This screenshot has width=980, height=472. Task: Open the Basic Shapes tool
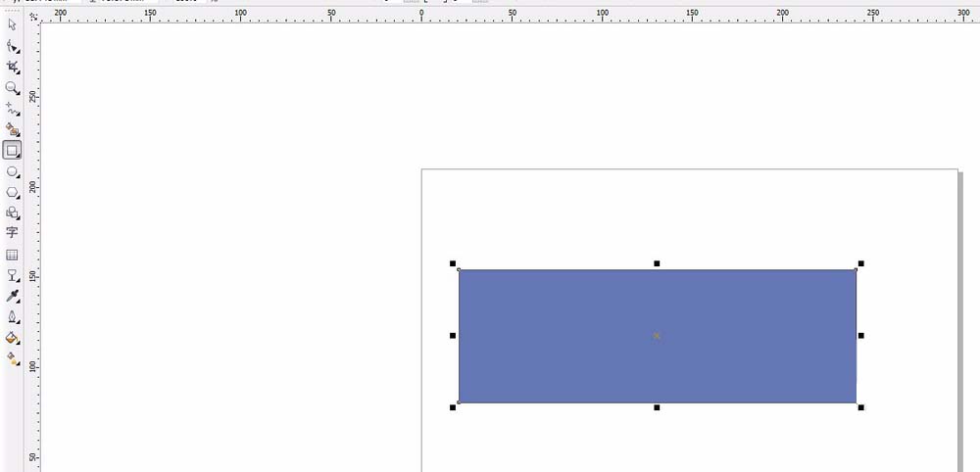[x=12, y=212]
